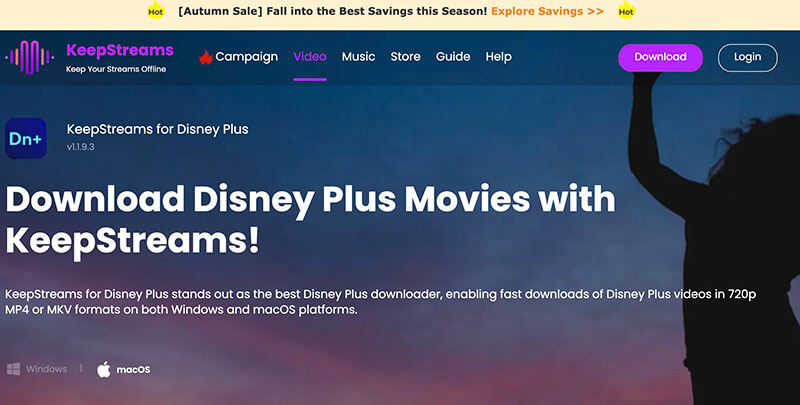800x405 pixels.
Task: Open the Help menu item
Action: 498,57
